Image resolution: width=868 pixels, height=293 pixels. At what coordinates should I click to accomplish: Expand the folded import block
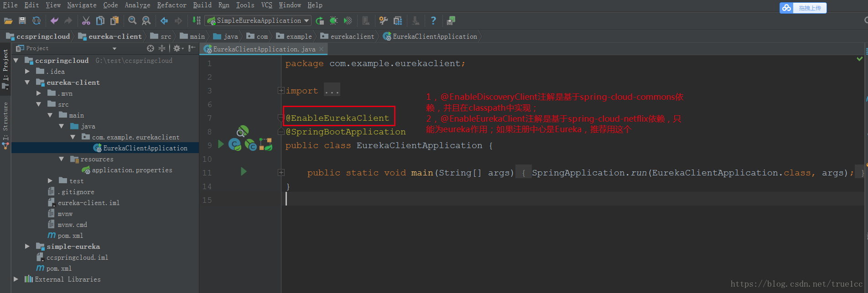tap(281, 91)
